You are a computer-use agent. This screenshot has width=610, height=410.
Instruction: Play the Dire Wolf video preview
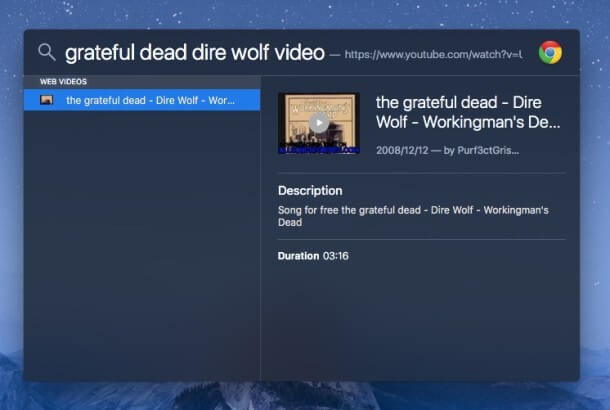pos(319,123)
